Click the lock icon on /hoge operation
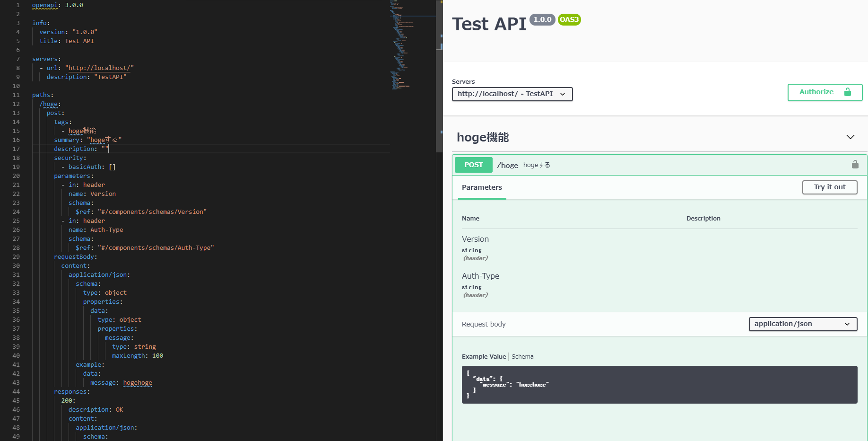The width and height of the screenshot is (868, 441). pos(855,164)
